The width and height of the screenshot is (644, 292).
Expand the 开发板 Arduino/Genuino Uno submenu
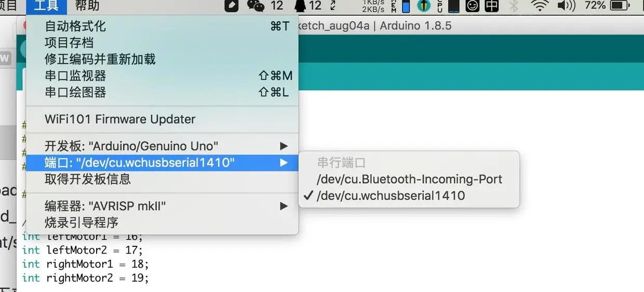(162, 146)
